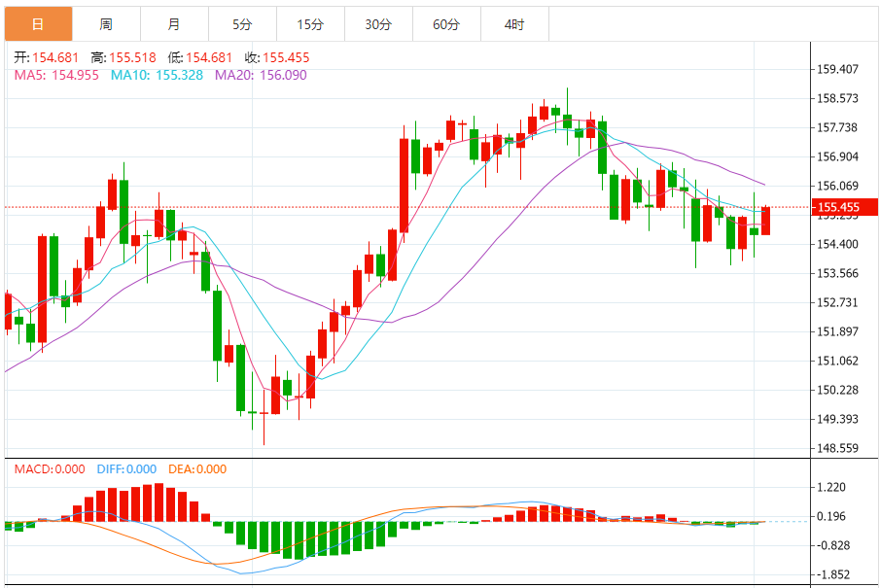Viewport: 880px width, 588px height.
Task: Click the latest red candlestick on the right
Action: 765,221
